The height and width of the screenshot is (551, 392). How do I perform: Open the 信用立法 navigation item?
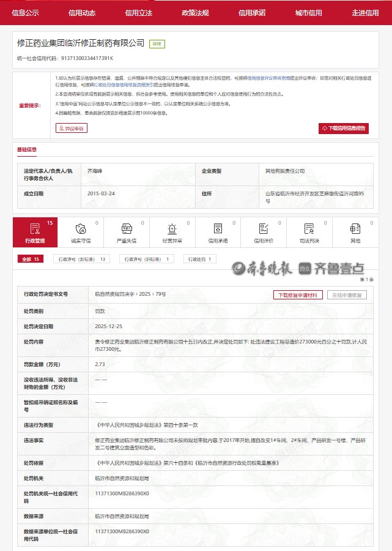point(139,13)
